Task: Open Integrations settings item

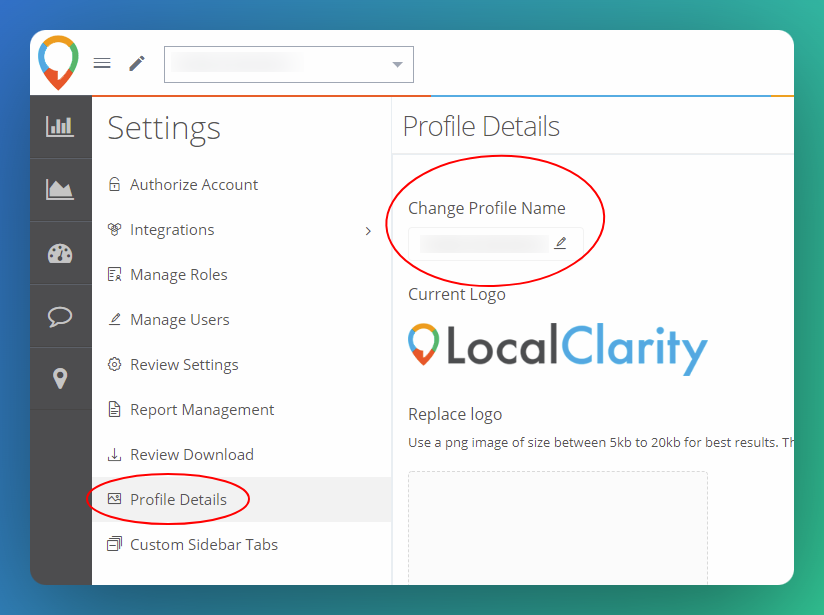Action: click(x=242, y=230)
